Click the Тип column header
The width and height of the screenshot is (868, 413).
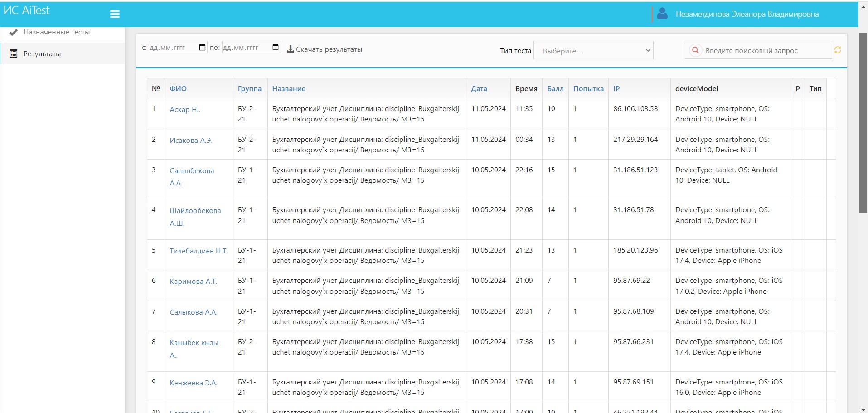tap(815, 89)
